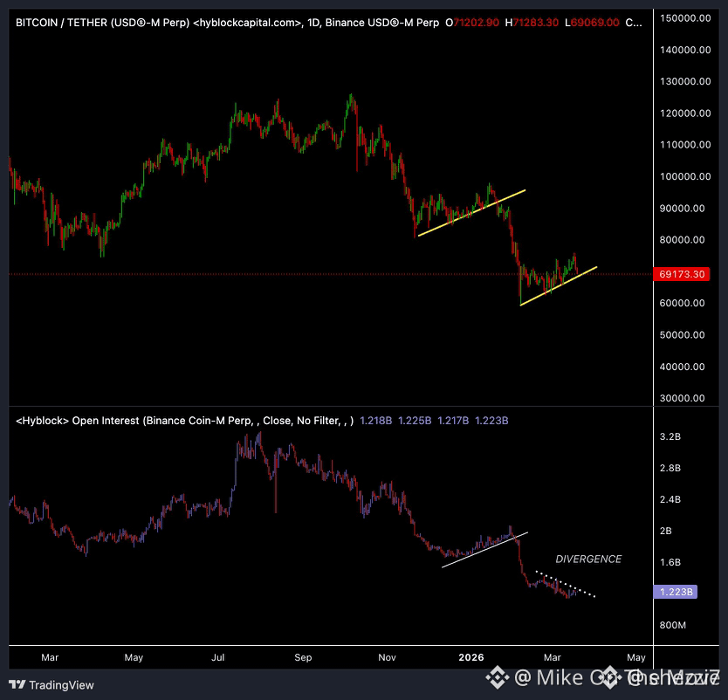Click the 130000.00 price axis label
728x700 pixels.
pos(685,81)
